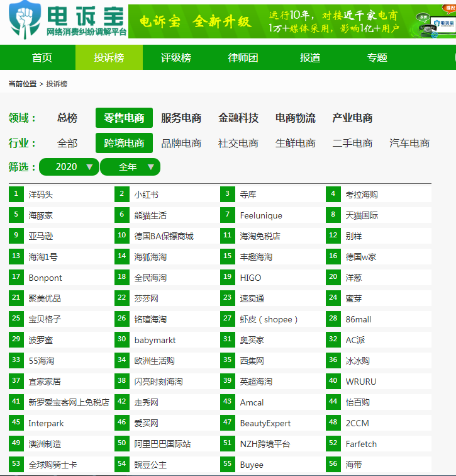Select the 二手电商 industry filter
The image size is (456, 476).
352,143
